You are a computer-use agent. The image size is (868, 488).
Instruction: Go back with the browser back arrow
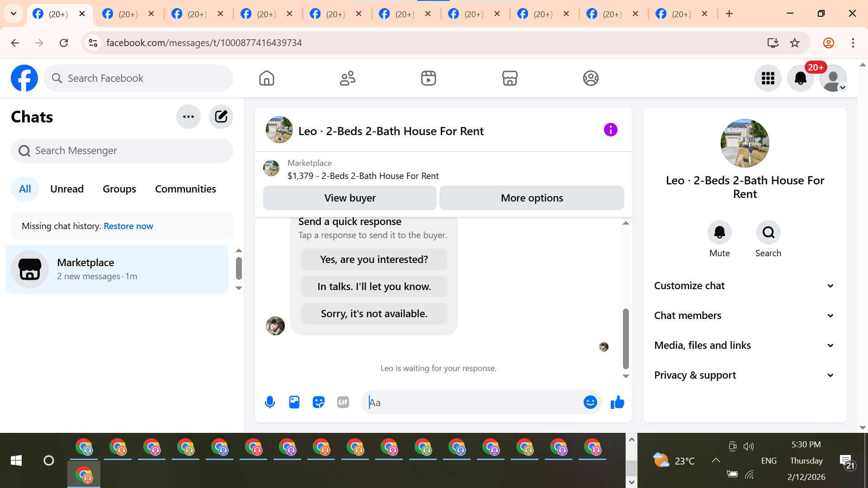pos(15,43)
